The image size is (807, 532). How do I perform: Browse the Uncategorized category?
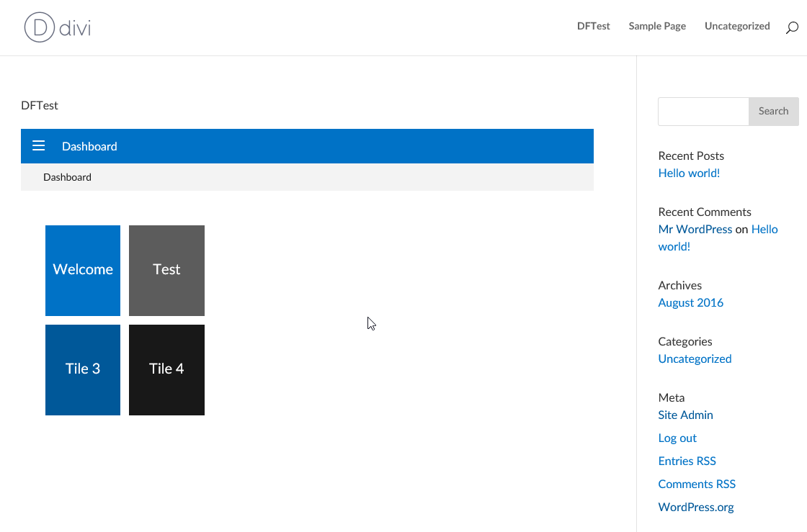694,359
